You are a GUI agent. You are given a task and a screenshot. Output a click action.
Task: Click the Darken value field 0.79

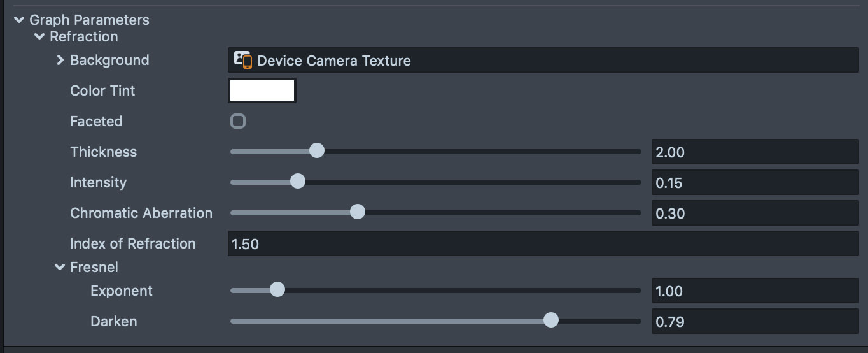pos(755,322)
